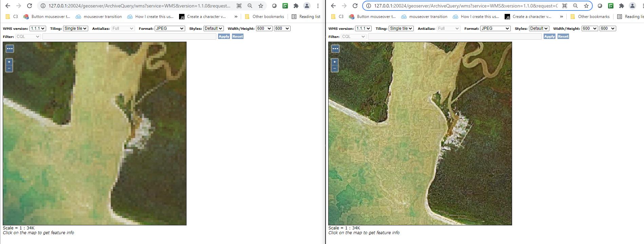Open Create a character bookmark, right window
Screen dimensions: 644x244
(528, 16)
